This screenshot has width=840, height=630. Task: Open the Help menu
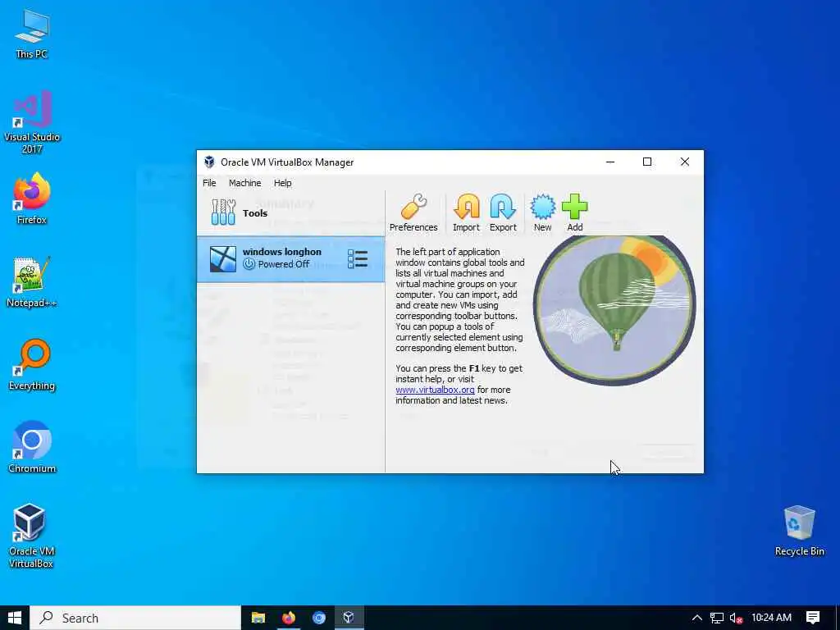tap(283, 183)
